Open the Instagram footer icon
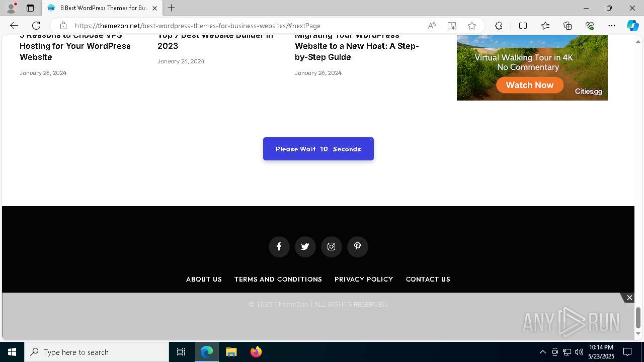Viewport: 644px width, 362px height. point(331,246)
